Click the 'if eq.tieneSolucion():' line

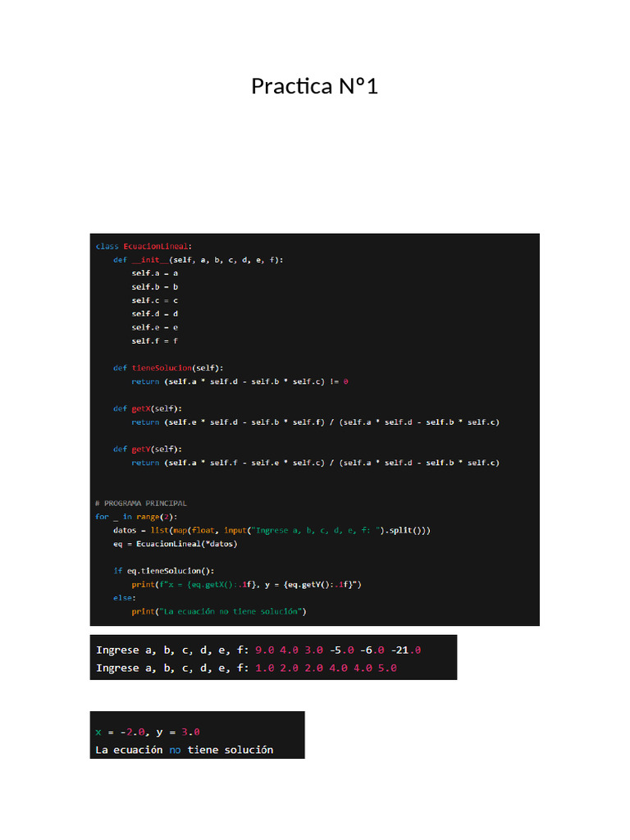[164, 571]
